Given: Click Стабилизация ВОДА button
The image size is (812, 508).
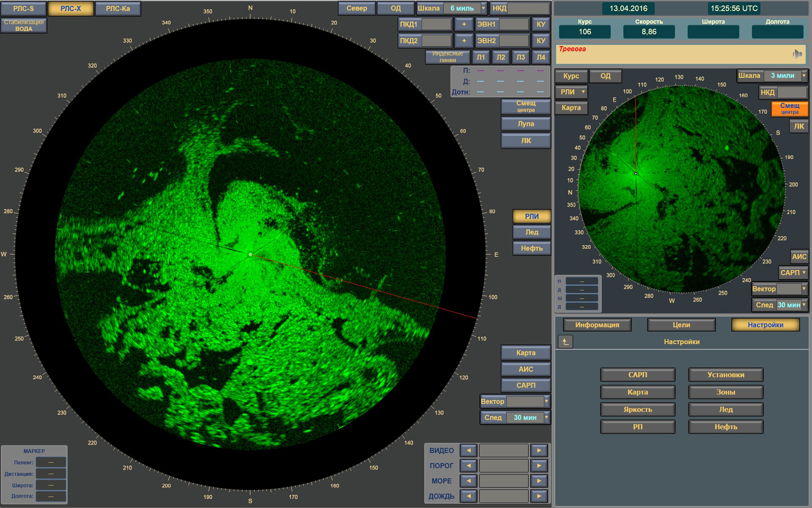Looking at the screenshot, I should 23,25.
